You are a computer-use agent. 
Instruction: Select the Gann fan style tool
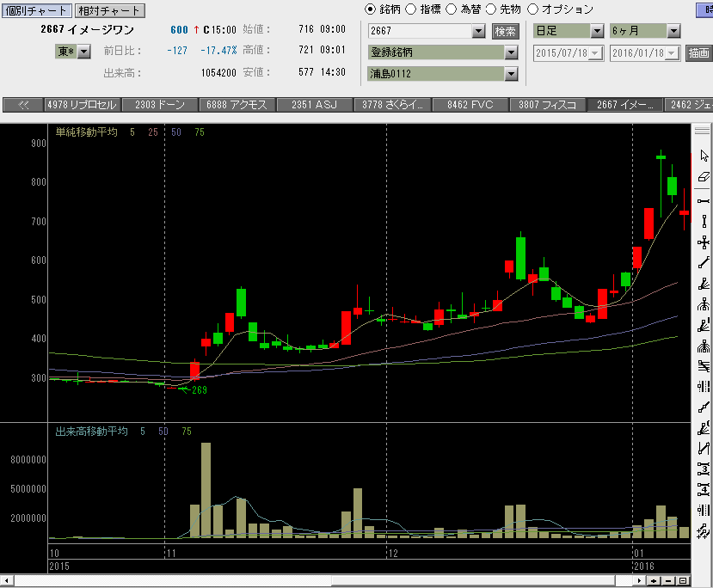704,428
